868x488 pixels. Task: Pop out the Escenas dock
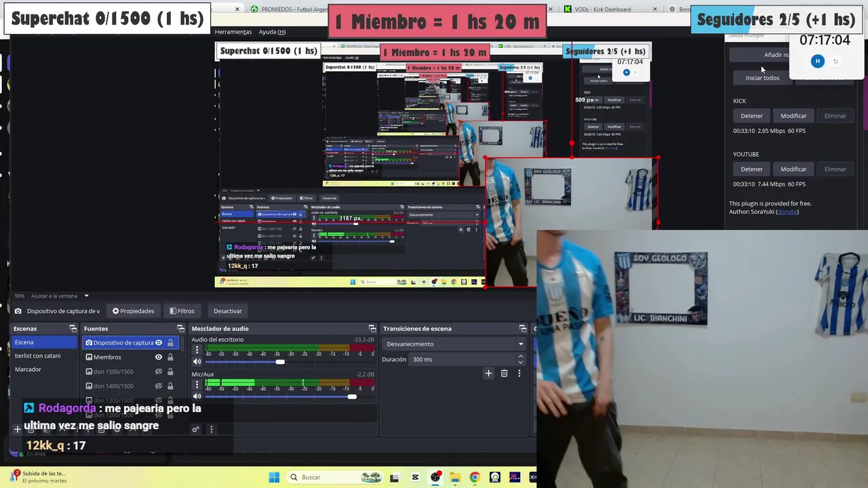pos(73,329)
